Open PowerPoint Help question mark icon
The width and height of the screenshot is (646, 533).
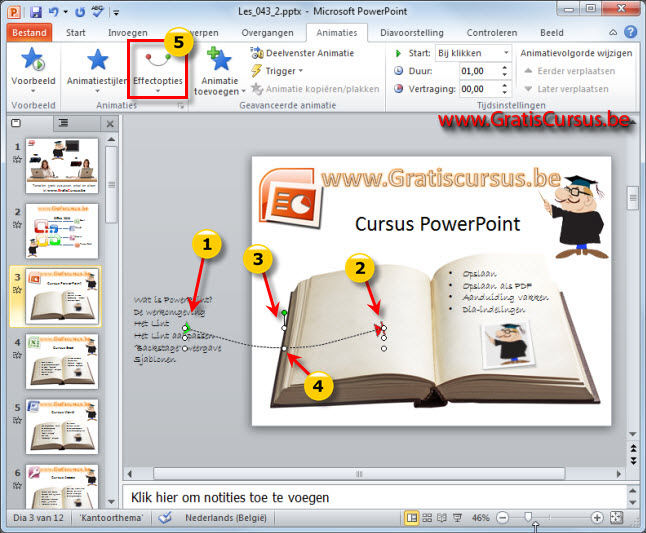tap(630, 32)
